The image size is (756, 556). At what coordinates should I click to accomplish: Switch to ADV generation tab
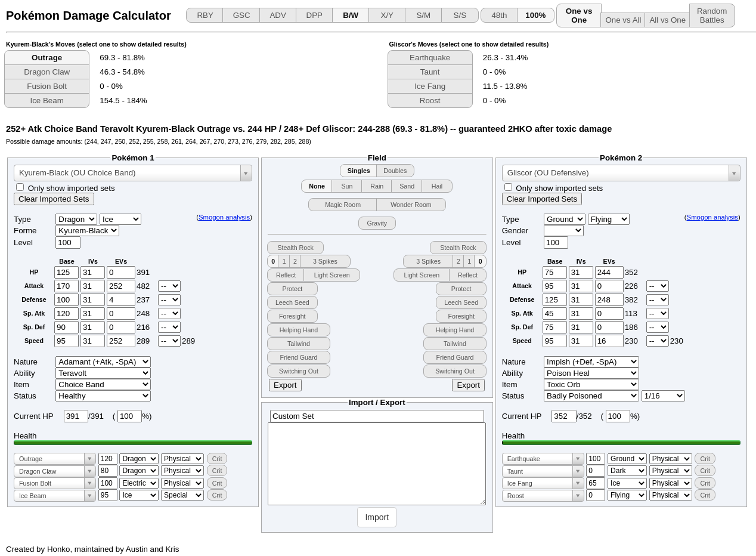(x=278, y=15)
